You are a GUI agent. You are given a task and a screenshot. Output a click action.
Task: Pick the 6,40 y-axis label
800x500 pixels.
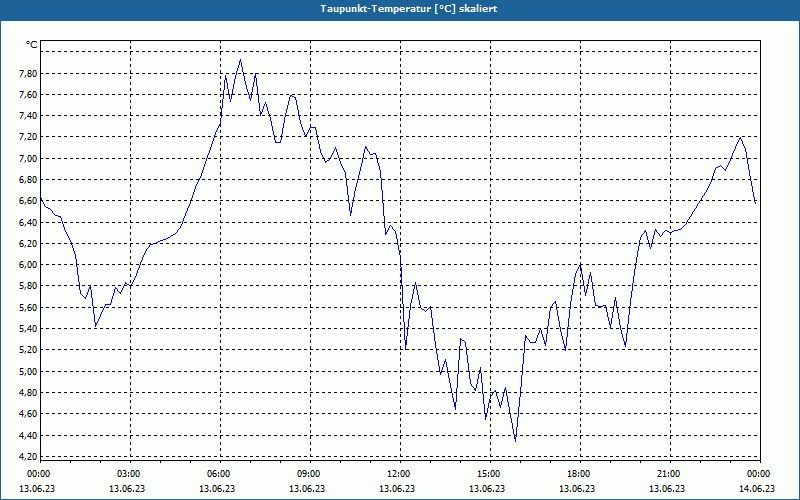pyautogui.click(x=28, y=222)
